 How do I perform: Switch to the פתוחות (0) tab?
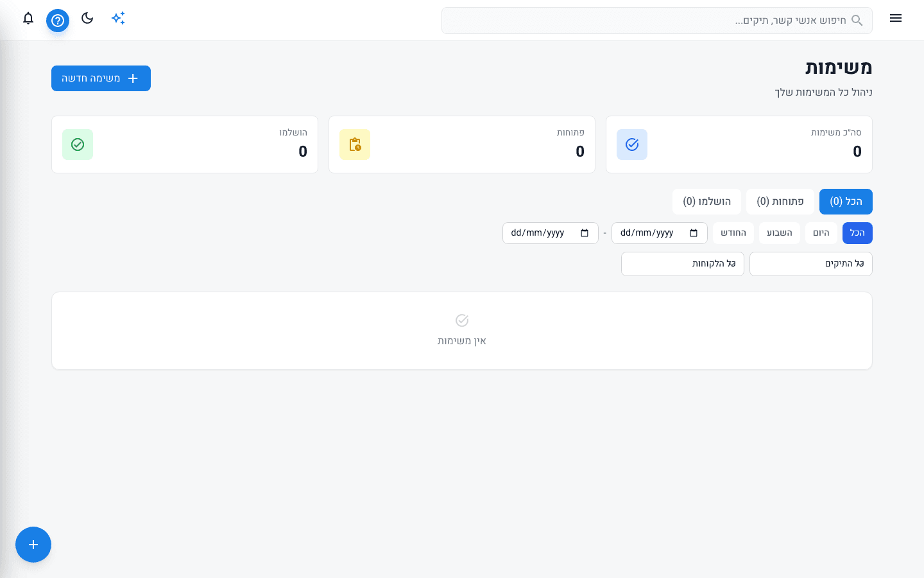pyautogui.click(x=780, y=202)
